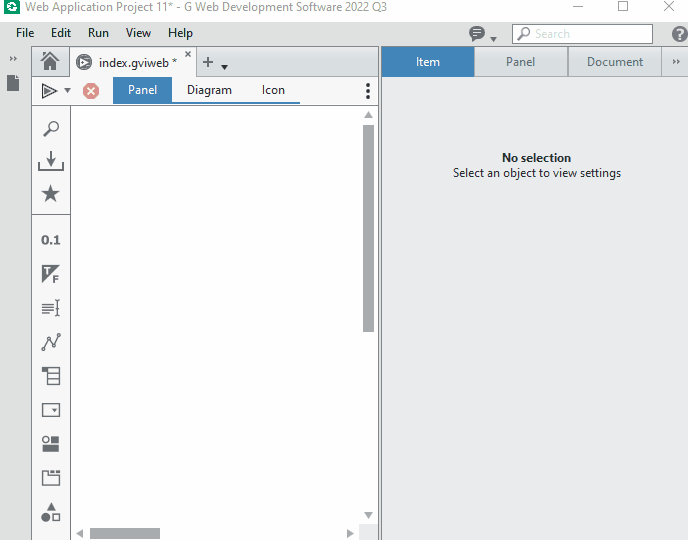Open the Text controls palette

(x=50, y=308)
